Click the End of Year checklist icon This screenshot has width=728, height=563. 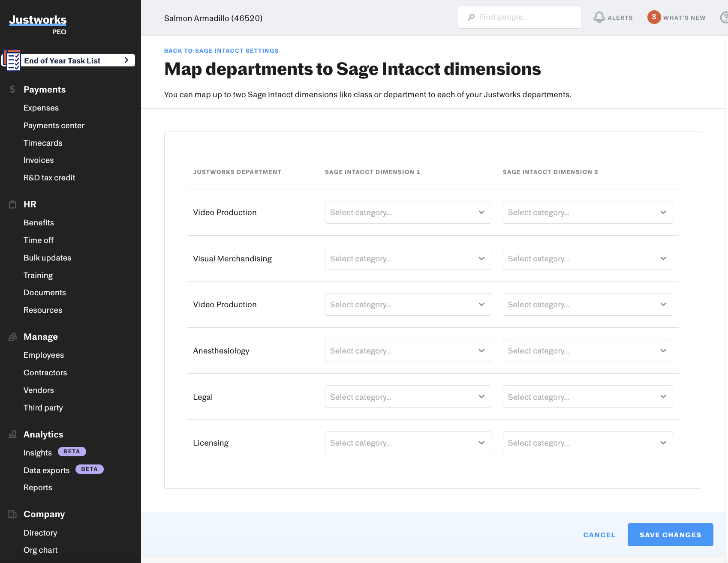click(x=12, y=60)
